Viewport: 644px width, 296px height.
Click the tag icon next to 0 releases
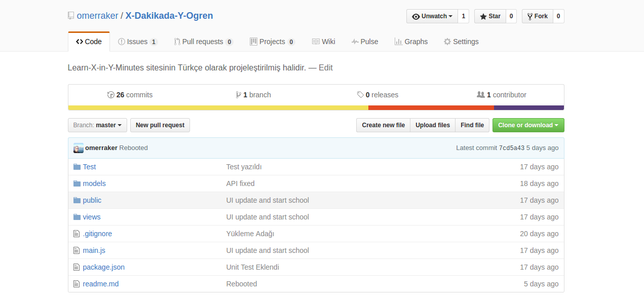(360, 95)
